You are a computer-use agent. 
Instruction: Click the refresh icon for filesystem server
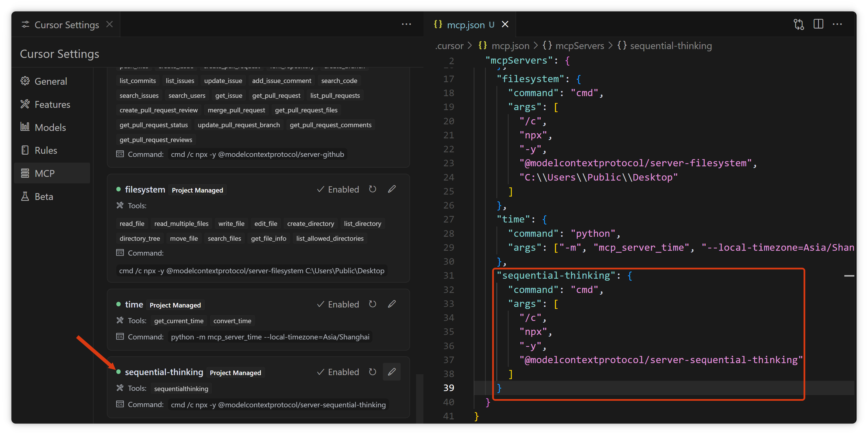pyautogui.click(x=372, y=189)
